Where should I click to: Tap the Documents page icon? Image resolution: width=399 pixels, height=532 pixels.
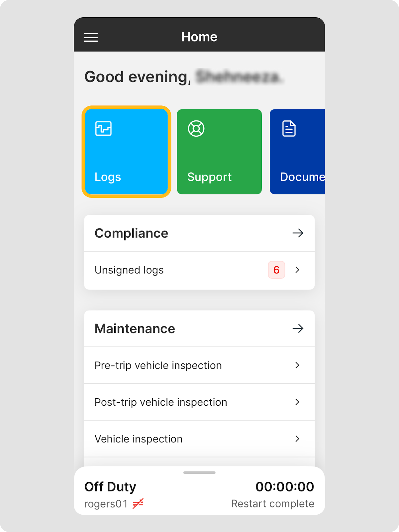click(289, 129)
